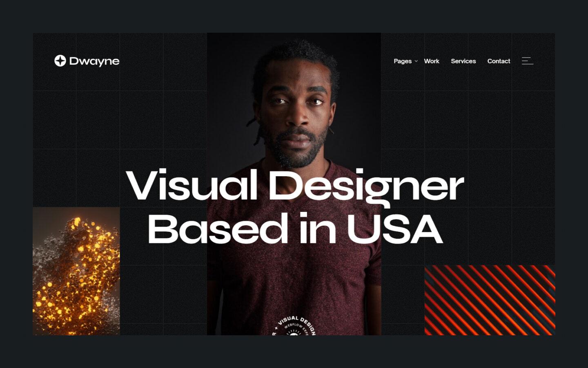588x368 pixels.
Task: Click the Dwayne wordmark to go home
Action: [x=94, y=61]
